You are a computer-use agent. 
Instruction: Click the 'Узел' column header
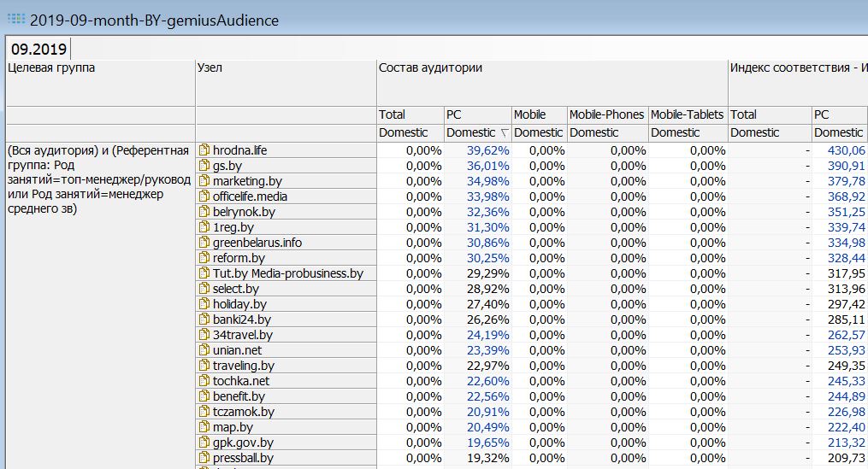pyautogui.click(x=210, y=68)
